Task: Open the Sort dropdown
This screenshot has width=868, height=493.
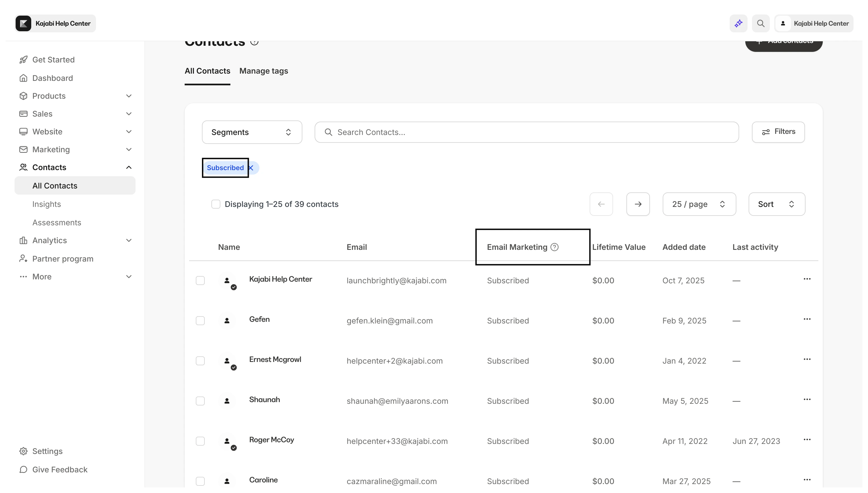Action: click(777, 204)
